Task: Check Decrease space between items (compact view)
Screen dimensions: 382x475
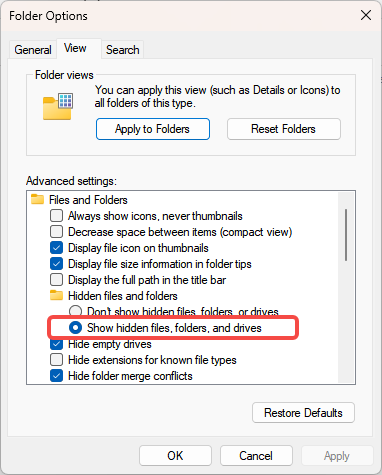Action: click(56, 232)
